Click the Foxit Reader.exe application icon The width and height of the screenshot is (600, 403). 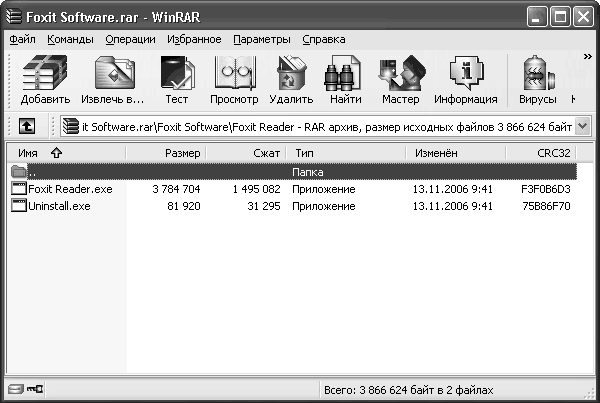18,189
